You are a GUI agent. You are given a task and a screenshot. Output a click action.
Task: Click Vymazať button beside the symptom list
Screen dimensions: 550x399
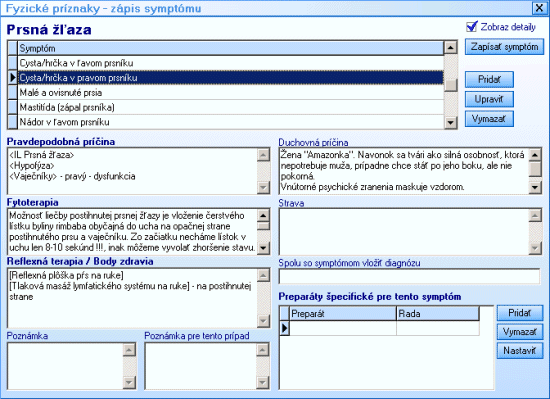pos(489,119)
